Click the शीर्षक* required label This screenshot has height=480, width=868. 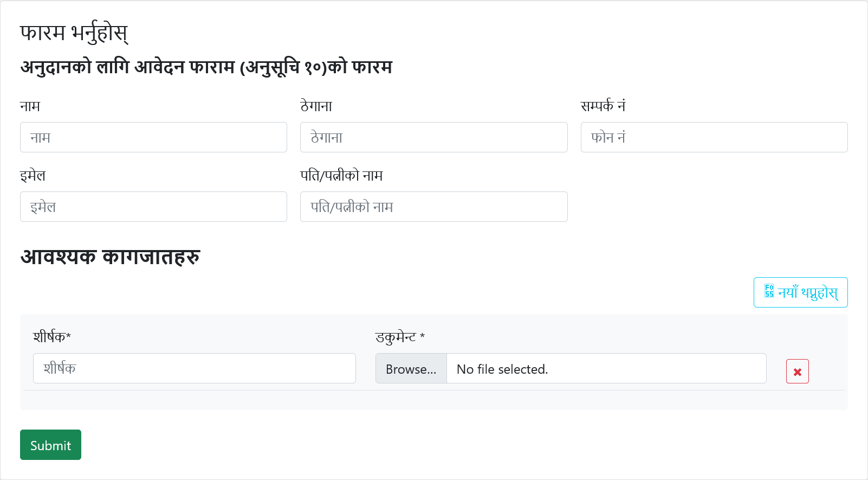(52, 337)
